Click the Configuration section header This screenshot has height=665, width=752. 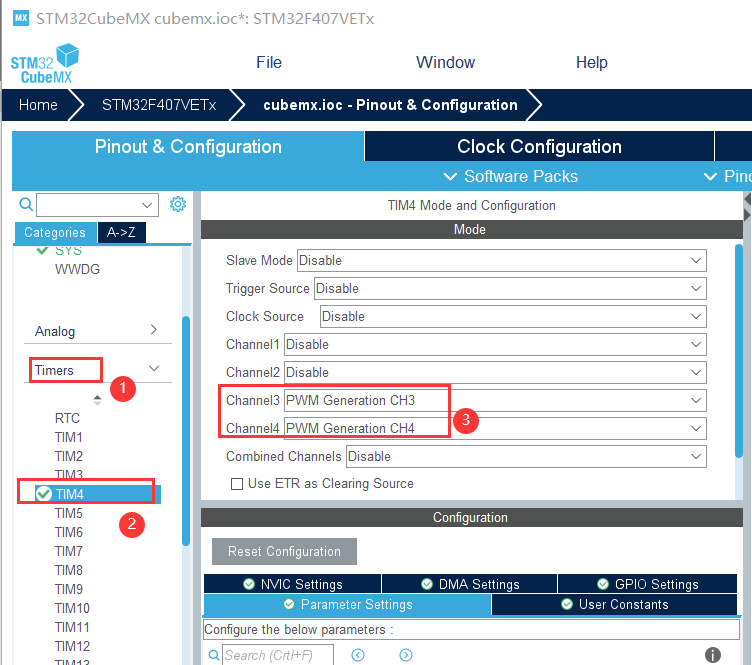(471, 517)
